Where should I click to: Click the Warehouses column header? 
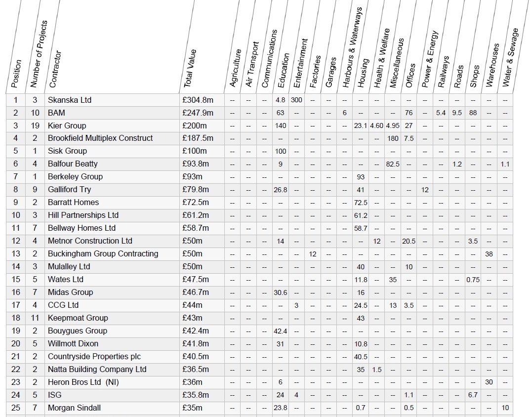(x=492, y=65)
